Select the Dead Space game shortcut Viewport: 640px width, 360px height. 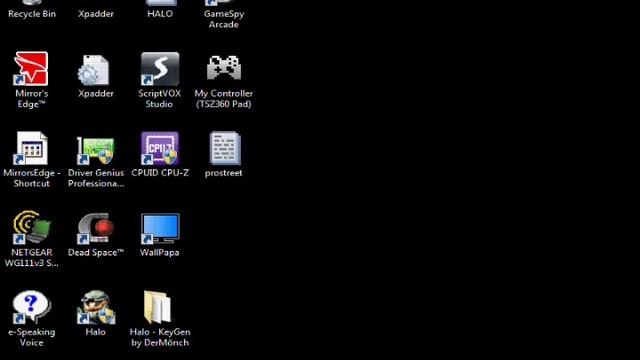(x=96, y=228)
